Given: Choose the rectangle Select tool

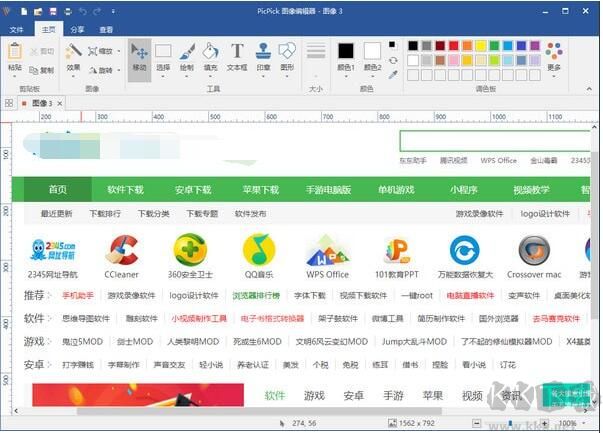Looking at the screenshot, I should 163,51.
